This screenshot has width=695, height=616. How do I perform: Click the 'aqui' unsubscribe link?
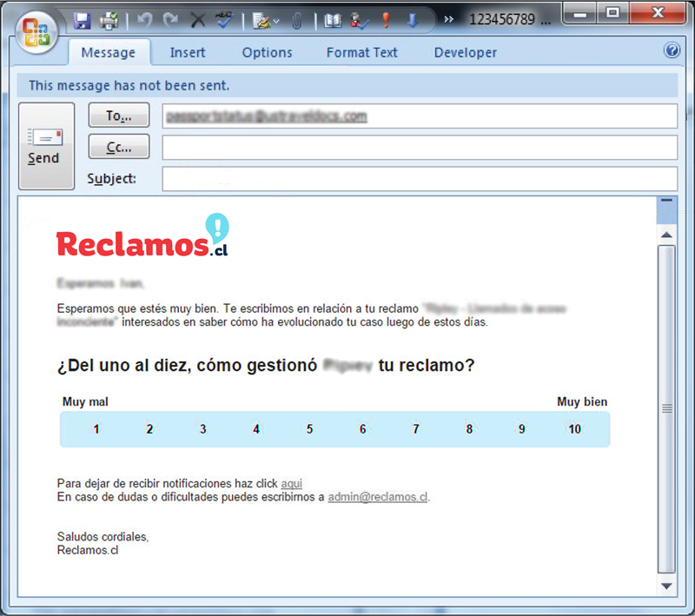coord(291,483)
